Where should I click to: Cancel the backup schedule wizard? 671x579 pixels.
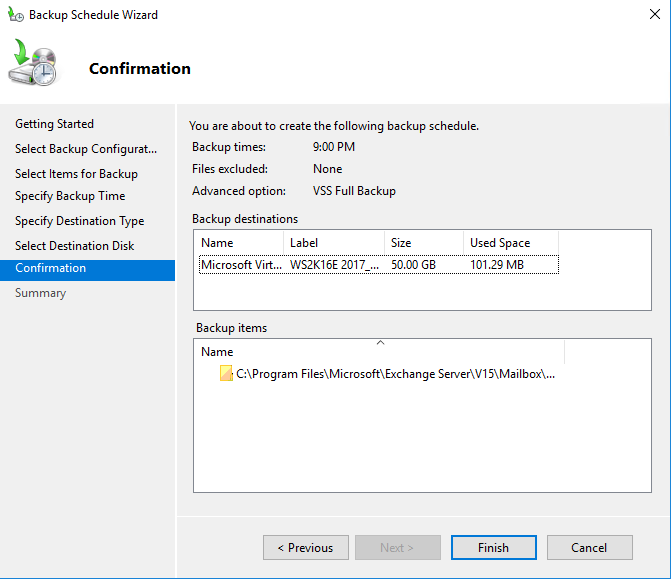pos(589,548)
